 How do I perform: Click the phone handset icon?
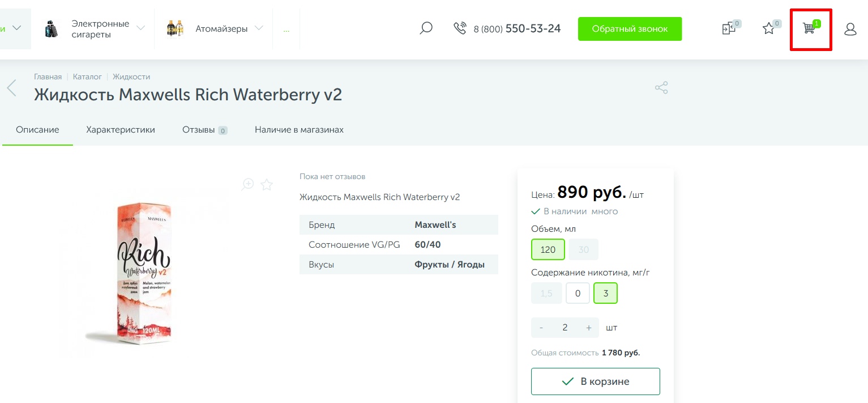click(x=460, y=28)
